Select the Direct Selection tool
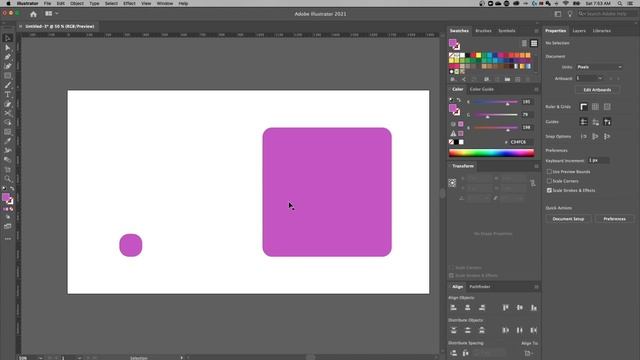 pyautogui.click(x=8, y=47)
